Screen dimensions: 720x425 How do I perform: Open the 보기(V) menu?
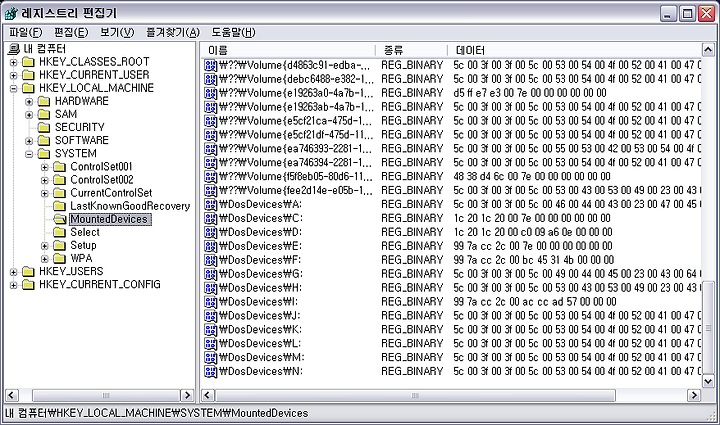[x=117, y=33]
